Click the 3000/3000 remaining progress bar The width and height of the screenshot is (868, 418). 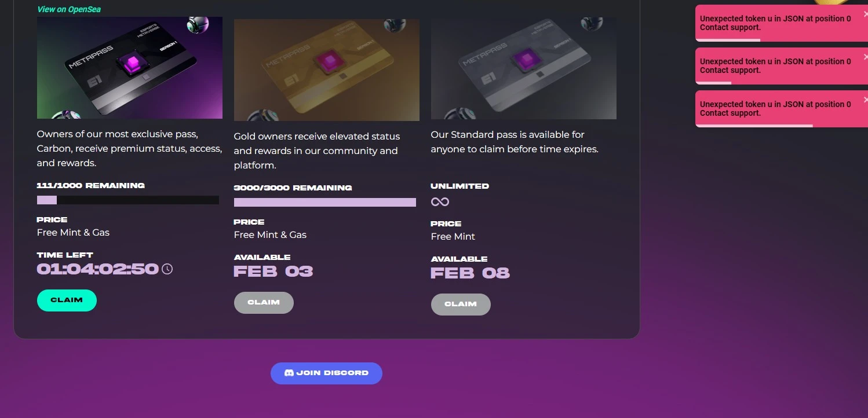click(325, 203)
